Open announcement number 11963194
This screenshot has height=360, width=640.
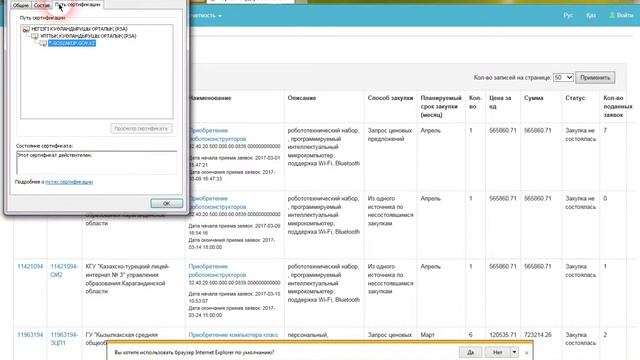click(x=30, y=335)
